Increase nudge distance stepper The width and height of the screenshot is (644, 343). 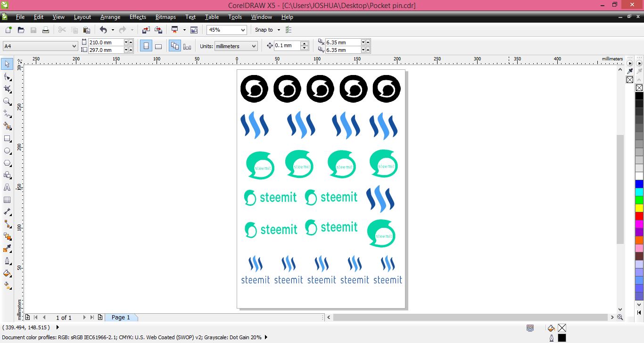[x=305, y=43]
